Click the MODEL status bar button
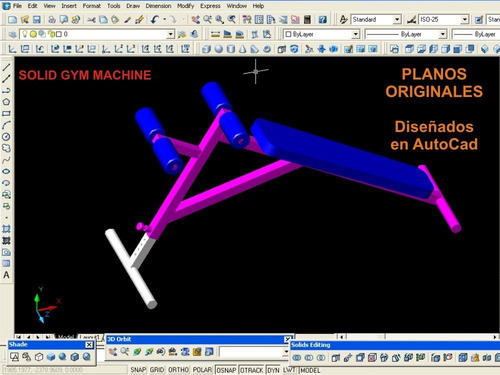 310,370
